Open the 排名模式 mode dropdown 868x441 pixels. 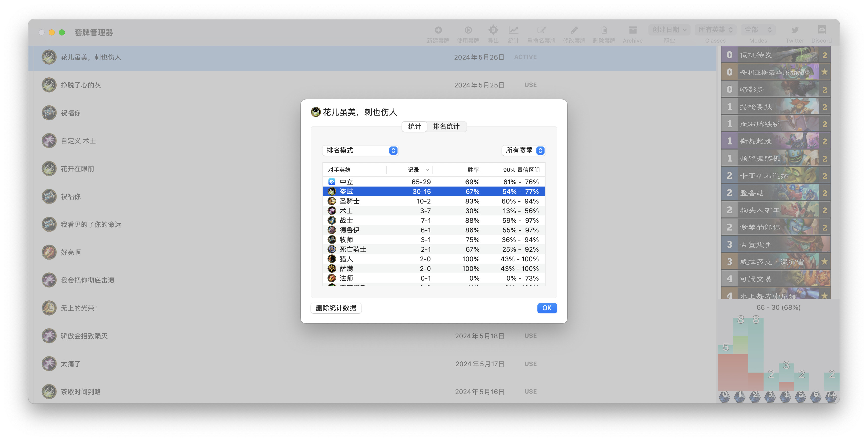click(x=360, y=151)
